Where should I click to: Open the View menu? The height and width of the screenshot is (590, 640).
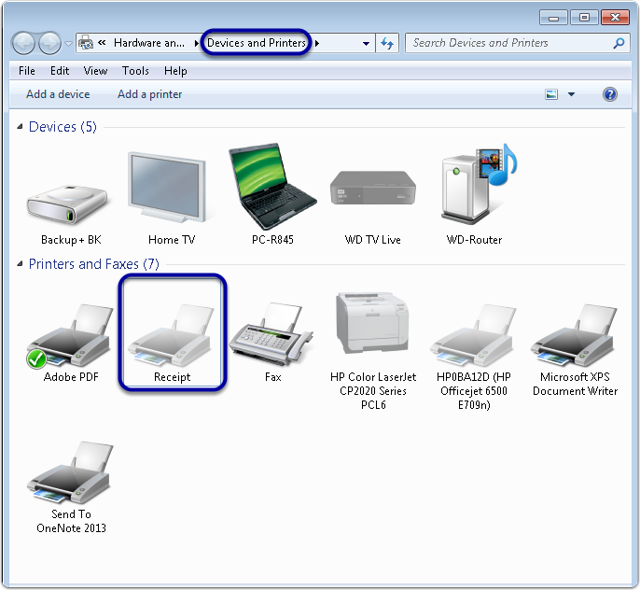coord(96,71)
